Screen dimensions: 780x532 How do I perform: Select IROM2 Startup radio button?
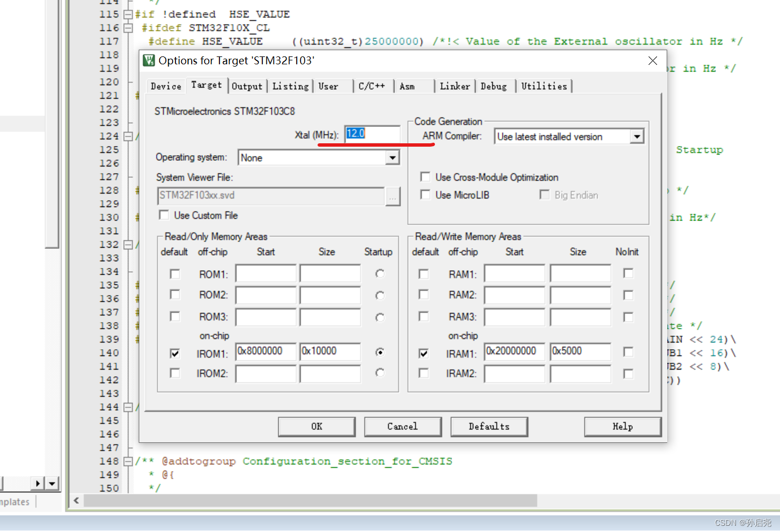(x=380, y=373)
